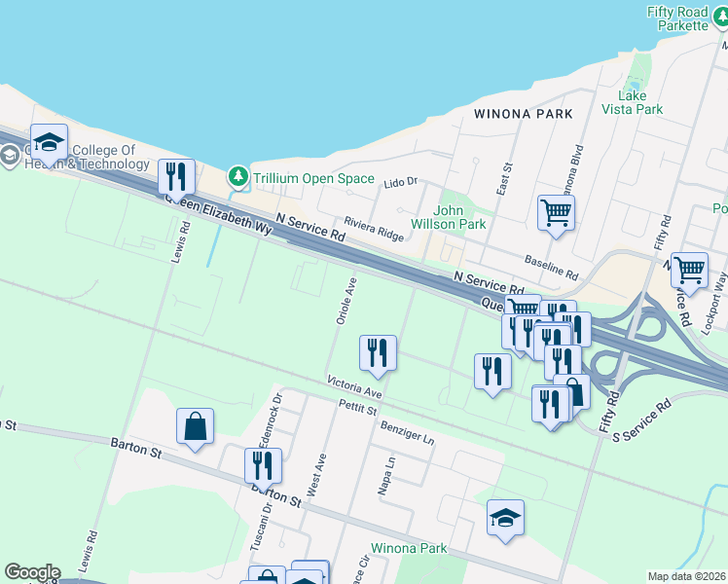728x584 pixels.
Task: Select the Victoria Ave street label
Action: click(354, 386)
